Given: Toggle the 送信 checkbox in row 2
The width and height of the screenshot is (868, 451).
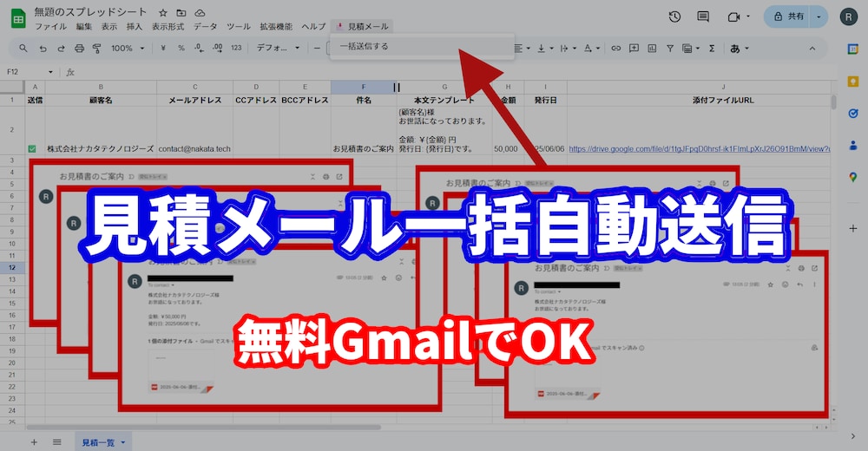Looking at the screenshot, I should pos(32,148).
